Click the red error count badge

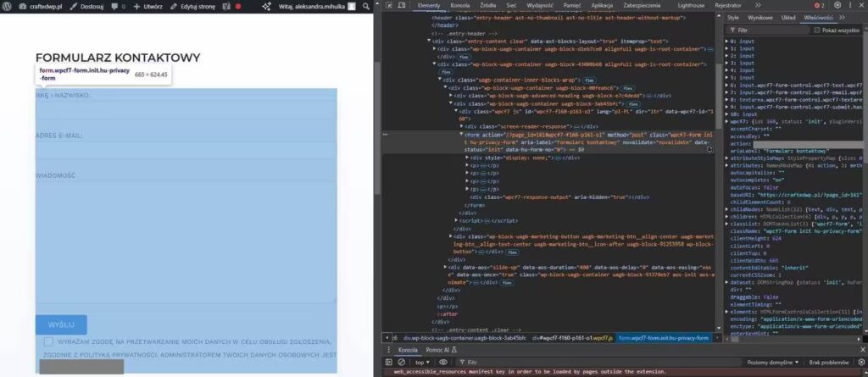pyautogui.click(x=820, y=5)
